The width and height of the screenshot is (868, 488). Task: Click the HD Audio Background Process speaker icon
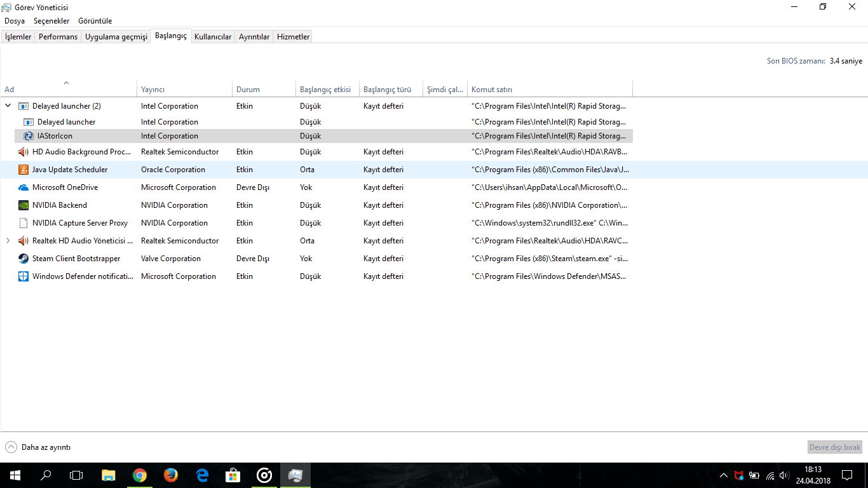tap(24, 152)
